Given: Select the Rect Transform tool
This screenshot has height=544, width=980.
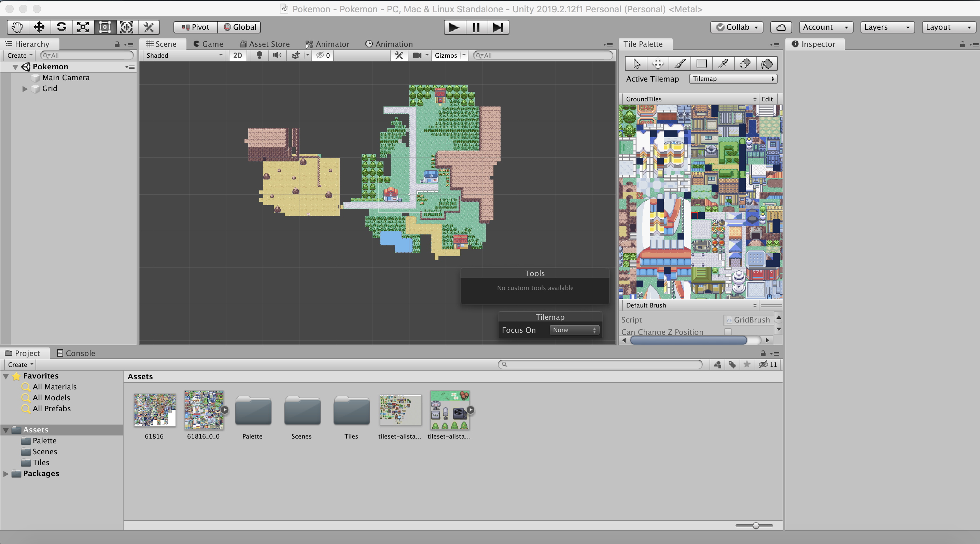Looking at the screenshot, I should point(104,27).
